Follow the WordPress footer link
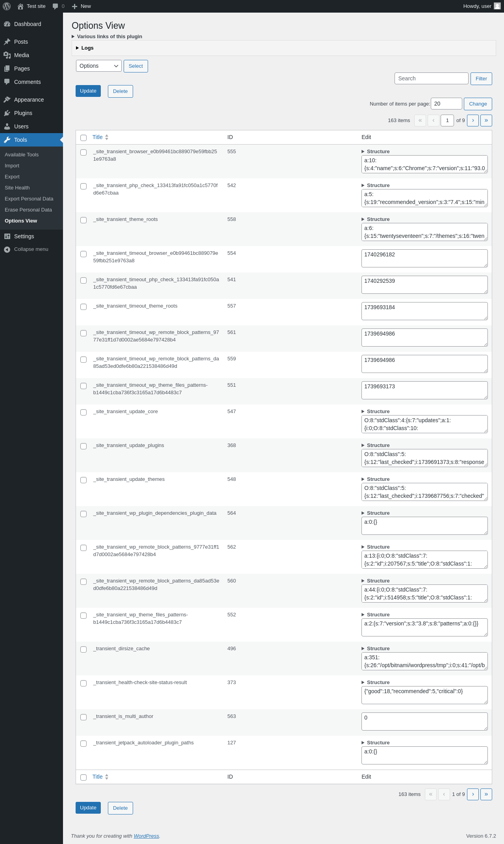Viewport: 504px width, 844px height. coord(146,836)
